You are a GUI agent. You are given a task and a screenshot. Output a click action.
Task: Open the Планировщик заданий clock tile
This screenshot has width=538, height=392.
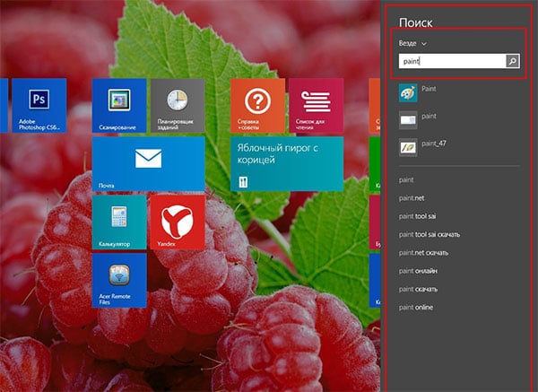point(178,105)
